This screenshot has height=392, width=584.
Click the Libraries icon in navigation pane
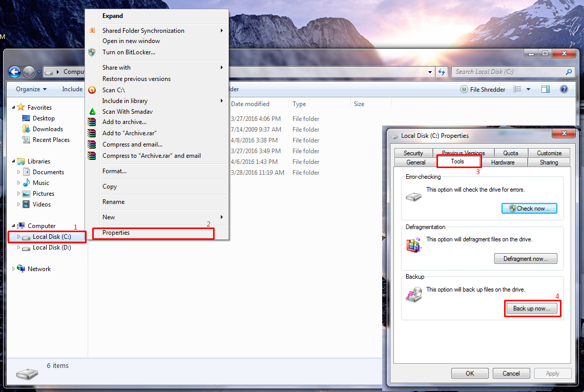[21, 161]
